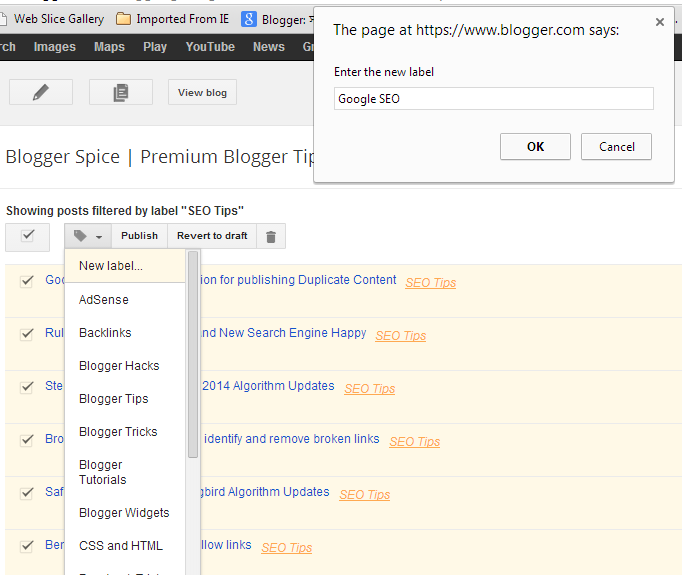The image size is (682, 575).
Task: Uncheck the hummingbird Algorithm Updates post checkbox
Action: pos(27,493)
